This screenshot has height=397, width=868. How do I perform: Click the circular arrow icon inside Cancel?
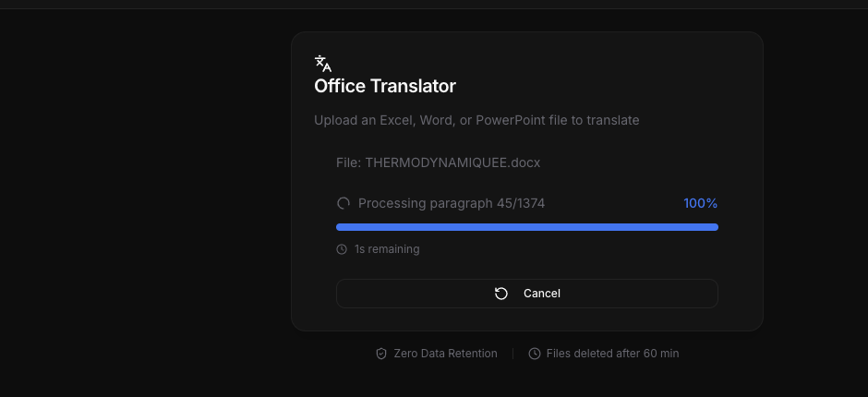click(501, 294)
